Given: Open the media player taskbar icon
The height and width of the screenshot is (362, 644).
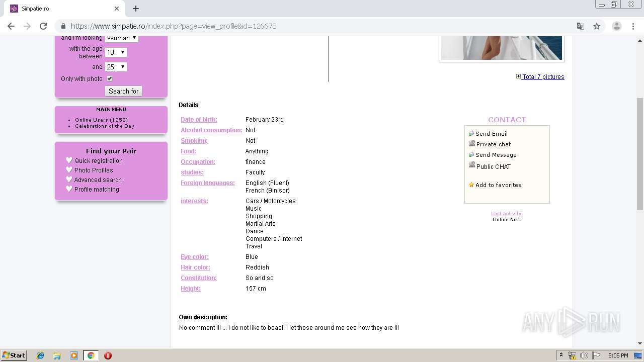Looking at the screenshot, I should tap(74, 355).
